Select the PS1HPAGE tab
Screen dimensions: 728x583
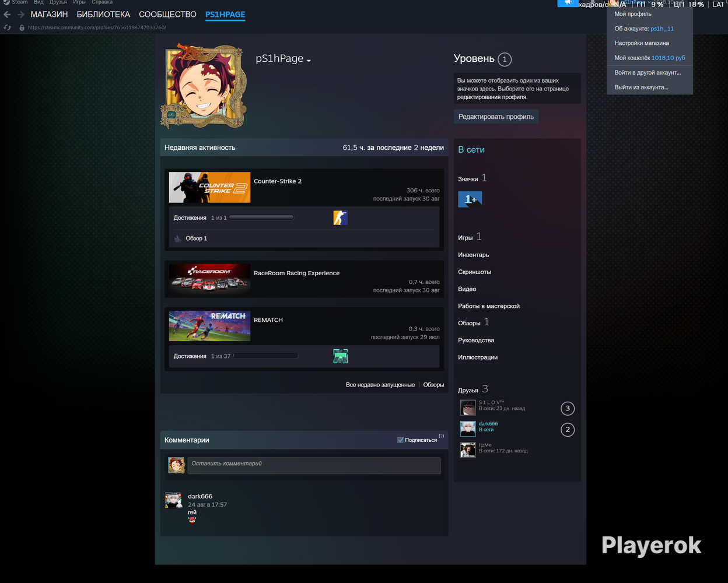225,14
